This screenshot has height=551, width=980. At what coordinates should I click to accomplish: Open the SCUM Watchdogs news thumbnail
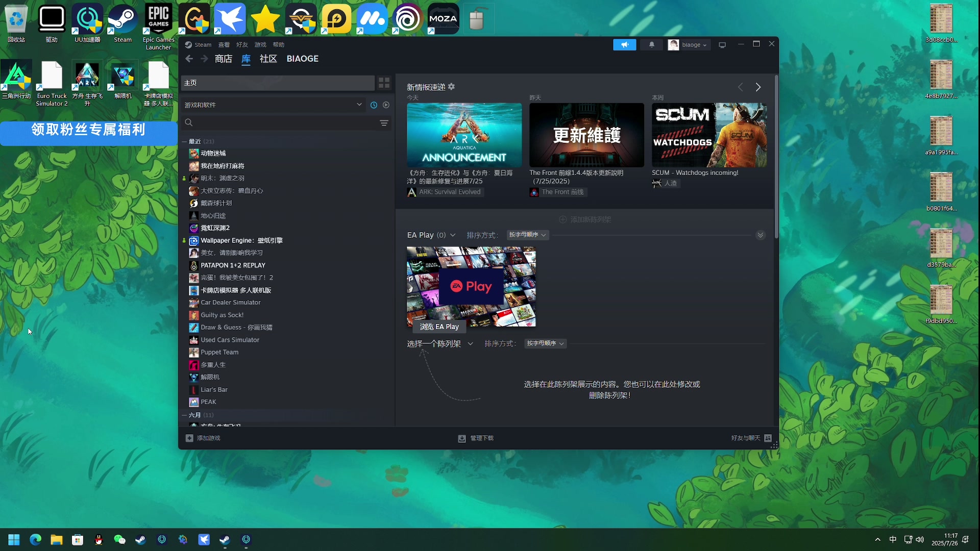click(709, 135)
